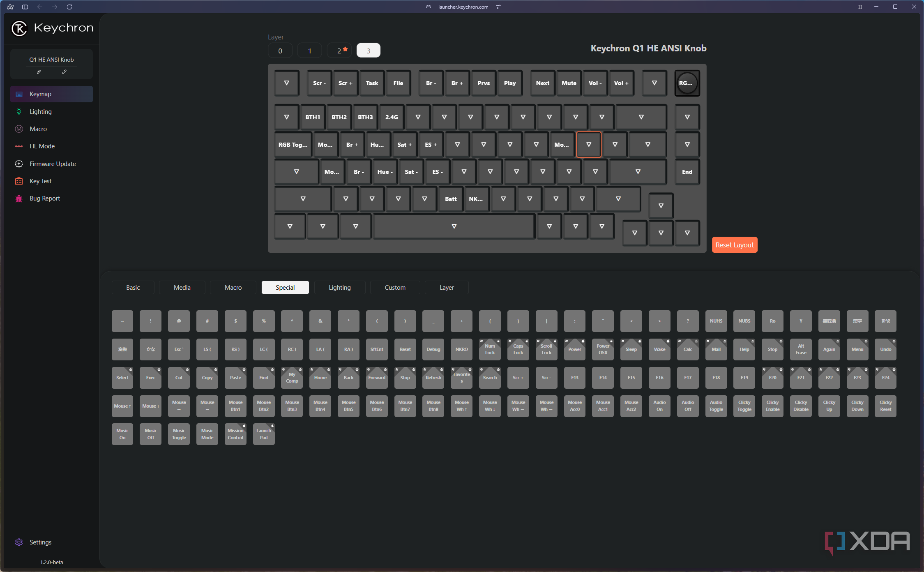Image resolution: width=924 pixels, height=572 pixels.
Task: Click the launcher.keychron.com address bar
Action: click(463, 7)
